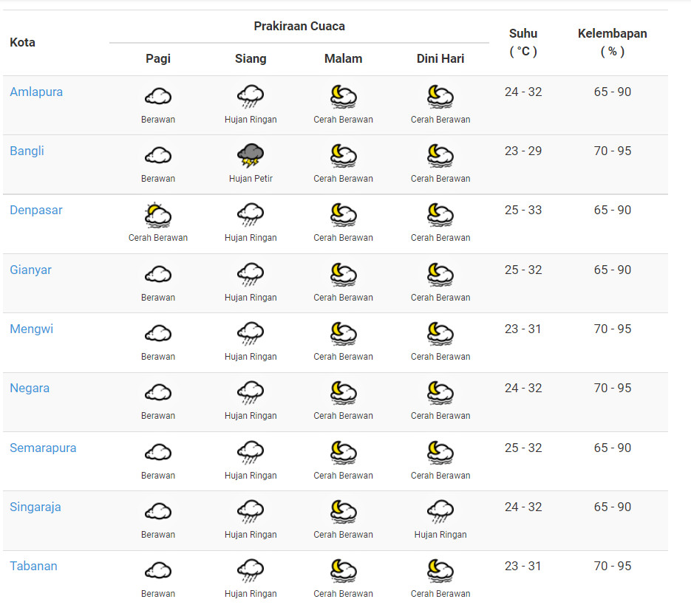This screenshot has width=691, height=616.
Task: Open the Mengwi city link
Action: pyautogui.click(x=31, y=329)
